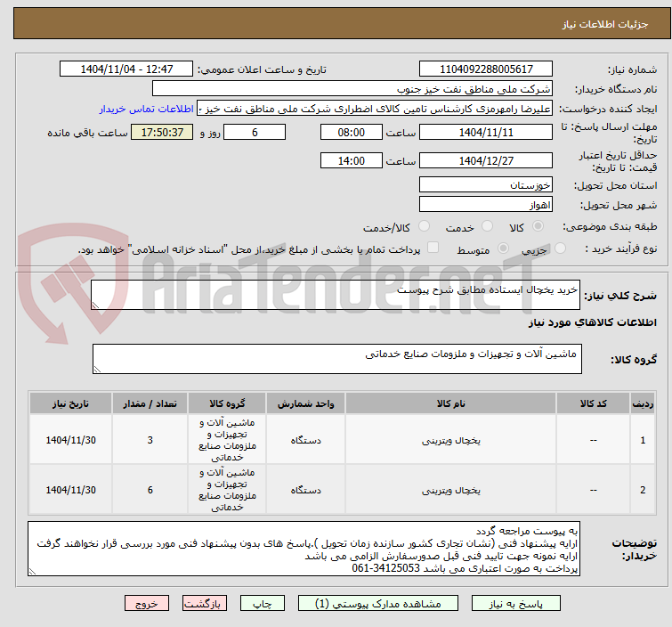Image resolution: width=672 pixels, height=627 pixels.
Task: Click the ردیف column header
Action: (643, 403)
